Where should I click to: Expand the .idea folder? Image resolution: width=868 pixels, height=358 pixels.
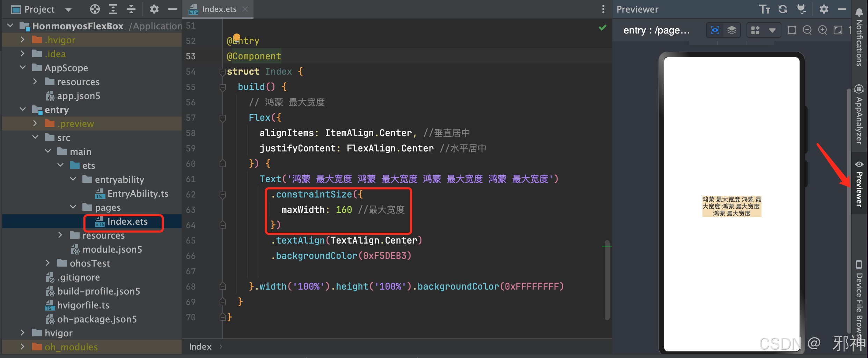(23, 54)
